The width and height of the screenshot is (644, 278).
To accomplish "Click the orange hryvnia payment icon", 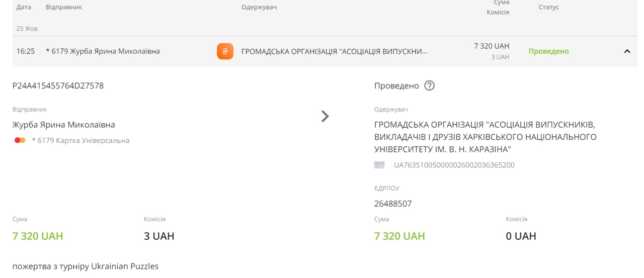I will (x=225, y=51).
